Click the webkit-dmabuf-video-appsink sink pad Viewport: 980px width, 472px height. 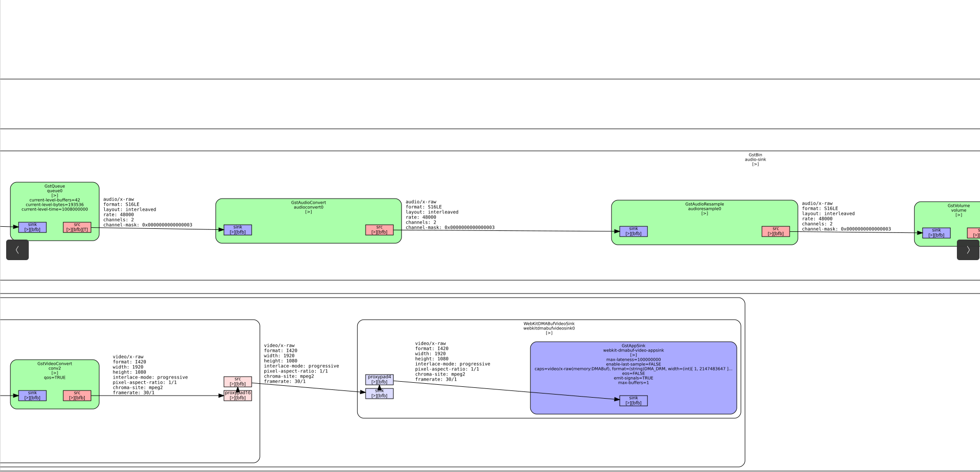tap(633, 401)
